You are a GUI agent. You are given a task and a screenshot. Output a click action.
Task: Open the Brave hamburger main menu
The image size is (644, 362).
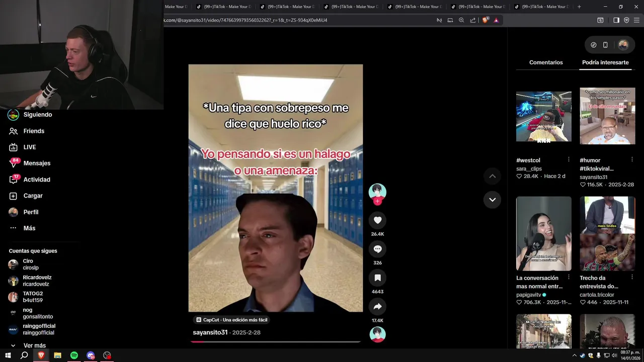(x=637, y=20)
